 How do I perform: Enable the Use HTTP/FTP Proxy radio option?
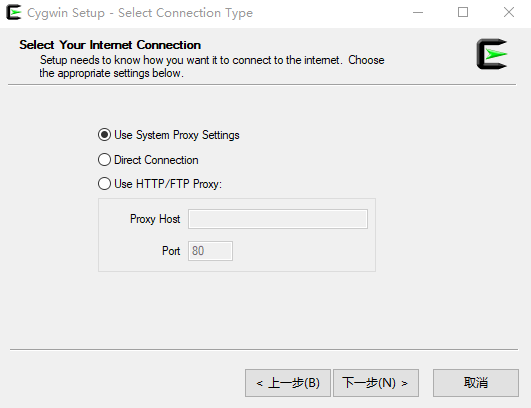coord(104,184)
